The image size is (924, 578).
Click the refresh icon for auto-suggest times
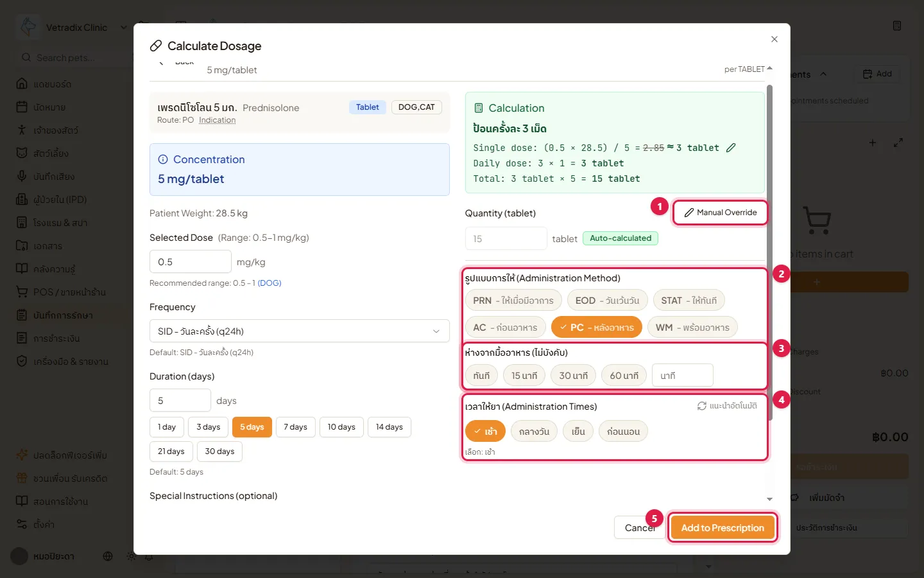coord(702,406)
